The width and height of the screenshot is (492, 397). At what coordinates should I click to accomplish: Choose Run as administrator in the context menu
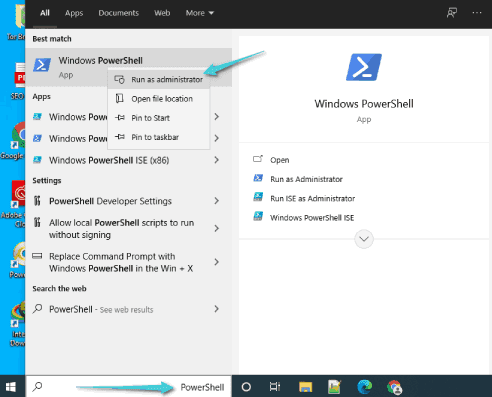(x=159, y=79)
